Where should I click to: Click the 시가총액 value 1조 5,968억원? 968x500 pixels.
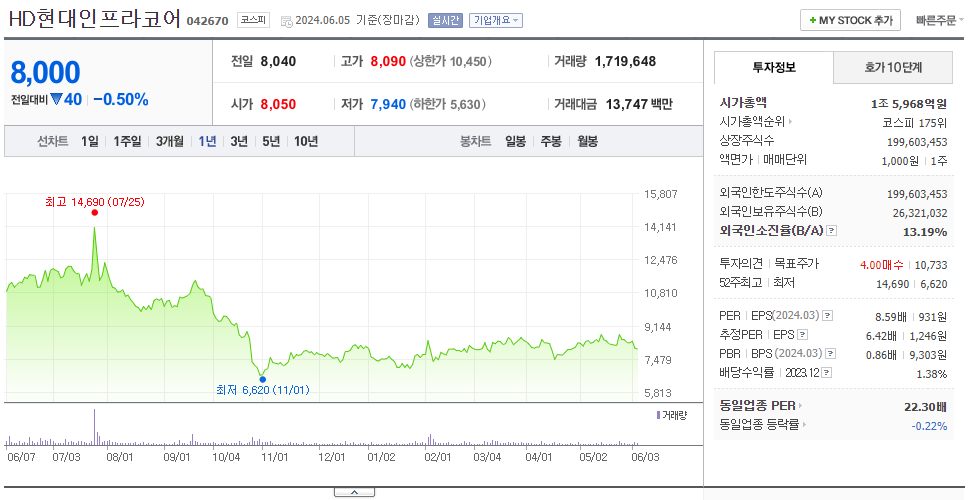point(909,104)
